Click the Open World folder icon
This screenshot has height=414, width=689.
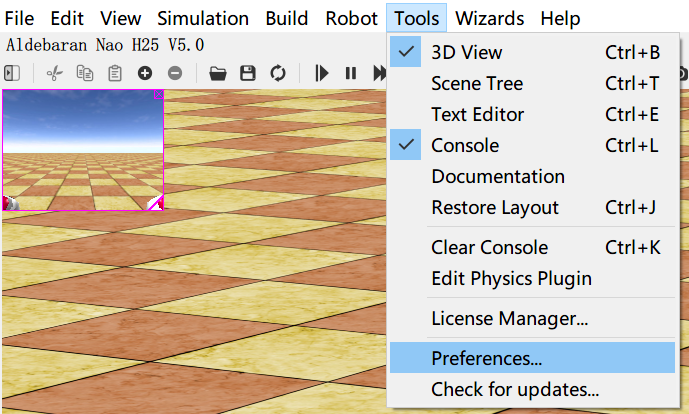218,73
